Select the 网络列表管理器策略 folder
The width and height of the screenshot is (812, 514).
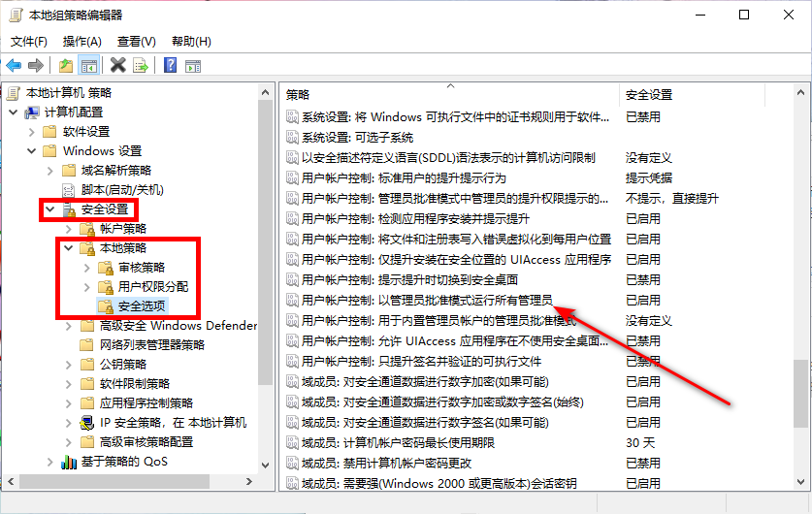tap(152, 344)
